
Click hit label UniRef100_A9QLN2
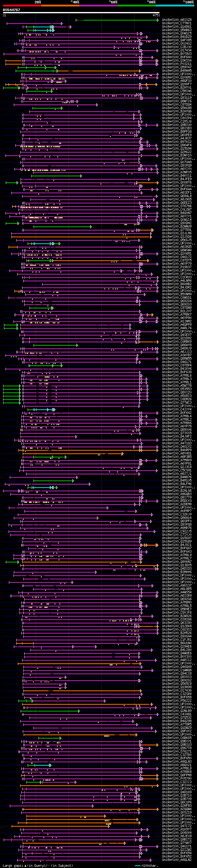pyautogui.click(x=177, y=860)
